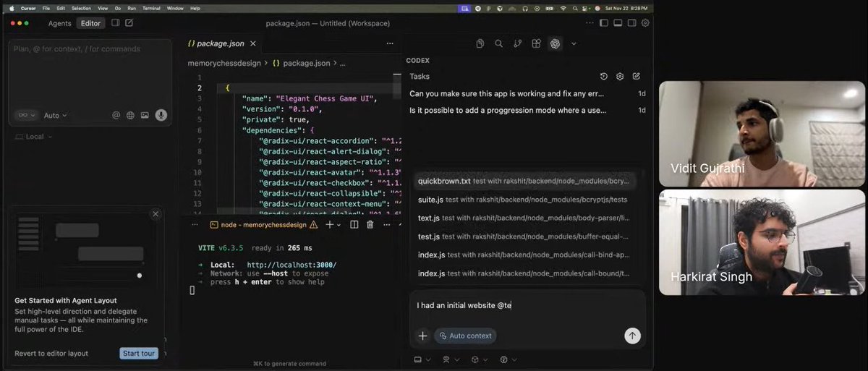Switch to the Editor tab
Viewport: 868px width, 371px height.
[x=90, y=23]
